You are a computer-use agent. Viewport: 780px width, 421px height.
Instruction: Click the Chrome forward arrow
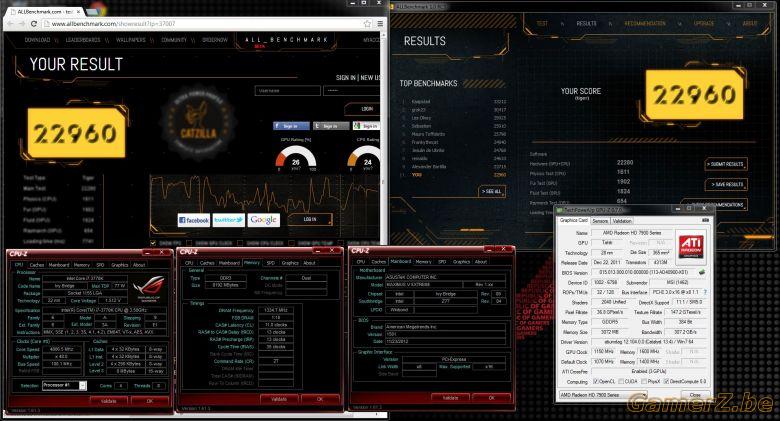(x=22, y=23)
